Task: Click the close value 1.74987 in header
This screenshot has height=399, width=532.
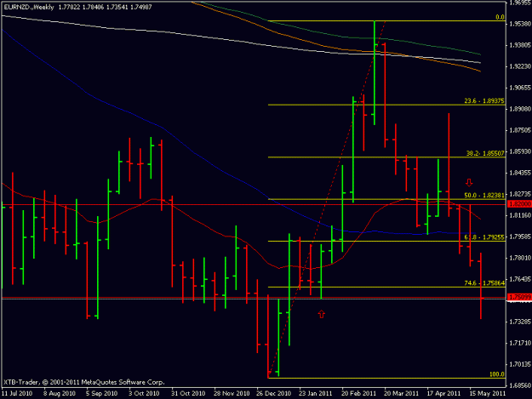Action: coord(140,7)
